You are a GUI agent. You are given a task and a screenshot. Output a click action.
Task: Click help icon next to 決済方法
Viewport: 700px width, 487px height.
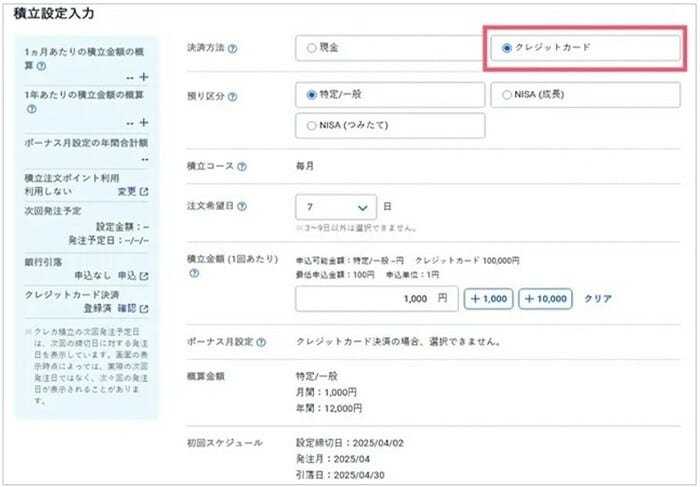[232, 49]
